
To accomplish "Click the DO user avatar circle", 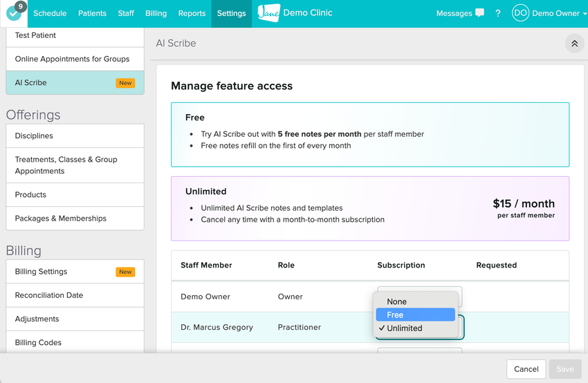I will (520, 13).
